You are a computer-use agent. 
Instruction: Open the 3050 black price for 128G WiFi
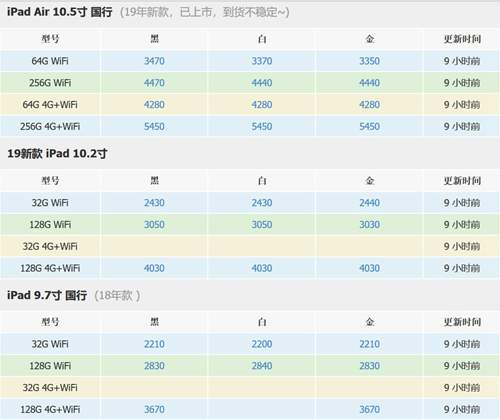tap(154, 224)
